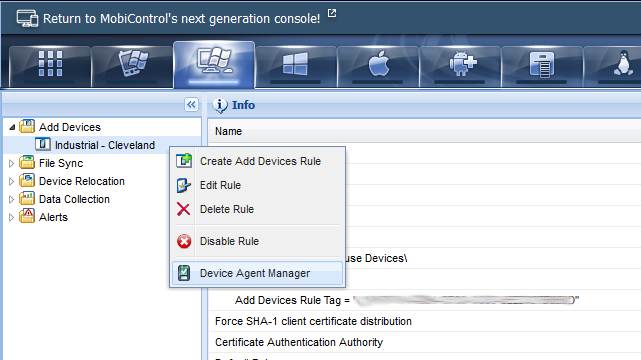Screen dimensions: 641x360
Task: Click the Device Relocation folder icon
Action: [27, 180]
